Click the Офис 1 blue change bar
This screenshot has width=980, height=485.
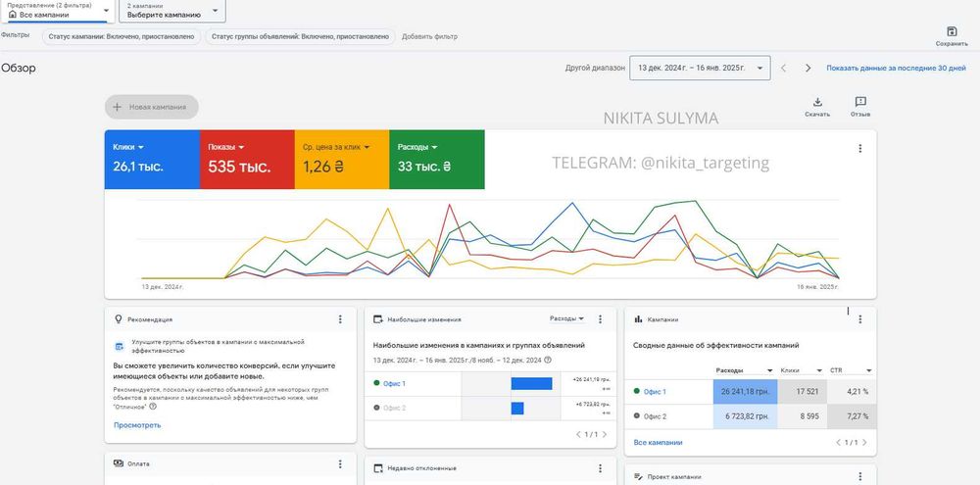(531, 384)
